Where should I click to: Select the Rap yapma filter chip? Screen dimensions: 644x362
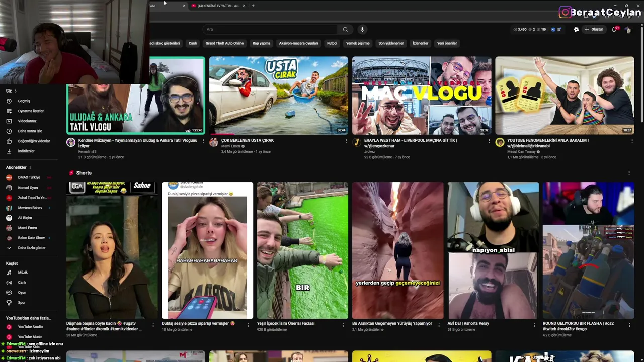coord(261,43)
